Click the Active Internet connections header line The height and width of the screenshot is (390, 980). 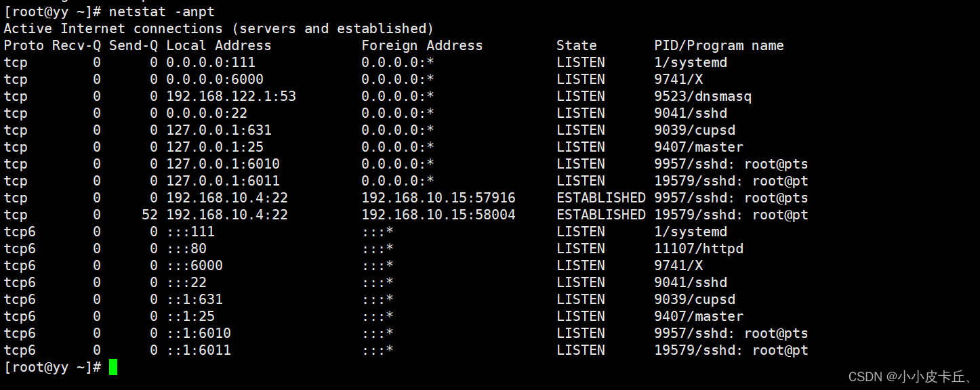coord(218,28)
